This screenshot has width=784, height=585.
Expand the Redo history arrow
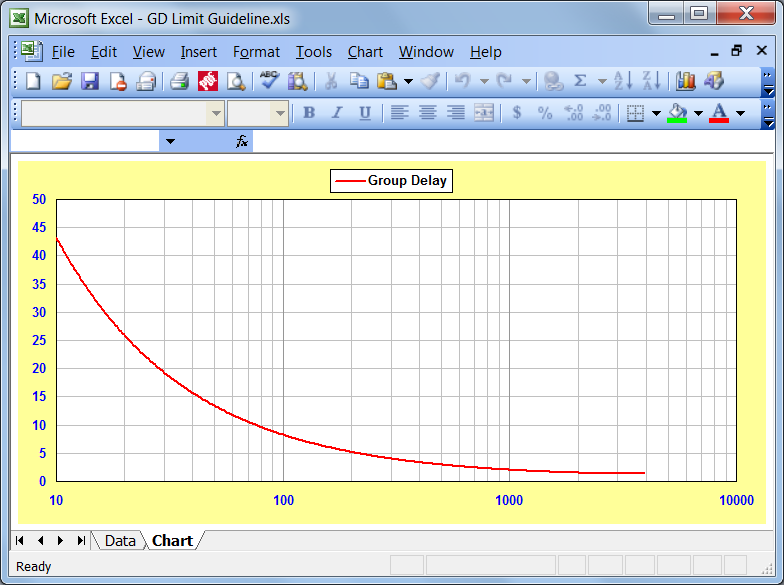coord(526,82)
